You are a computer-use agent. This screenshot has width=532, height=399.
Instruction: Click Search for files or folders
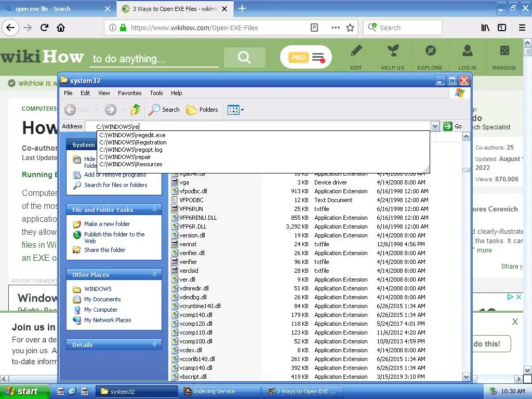click(116, 185)
